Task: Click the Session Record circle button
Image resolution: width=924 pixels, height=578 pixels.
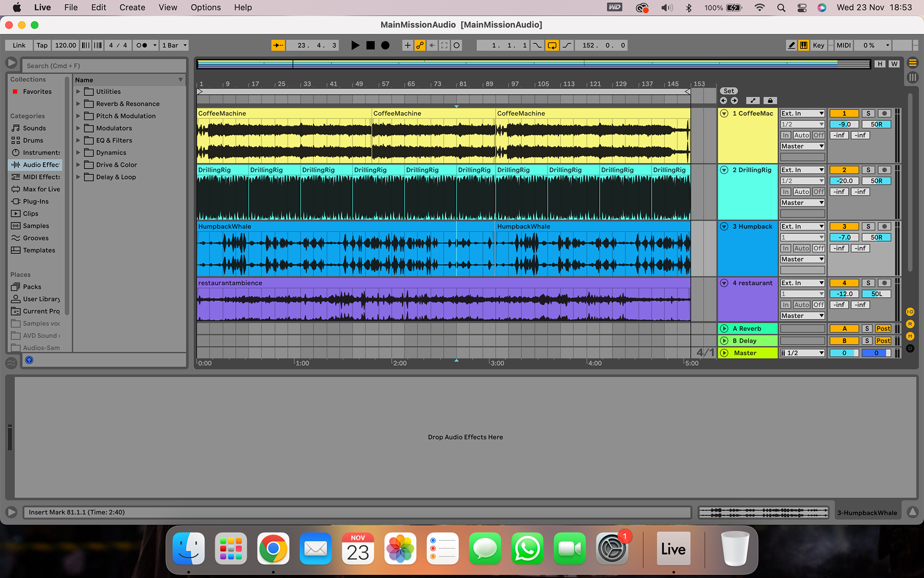Action: tap(457, 45)
